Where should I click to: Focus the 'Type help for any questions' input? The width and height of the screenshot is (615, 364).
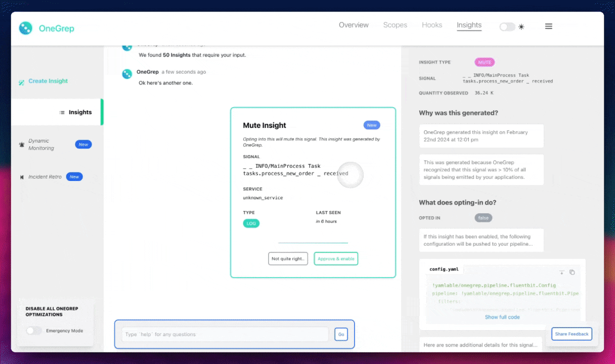coord(225,334)
